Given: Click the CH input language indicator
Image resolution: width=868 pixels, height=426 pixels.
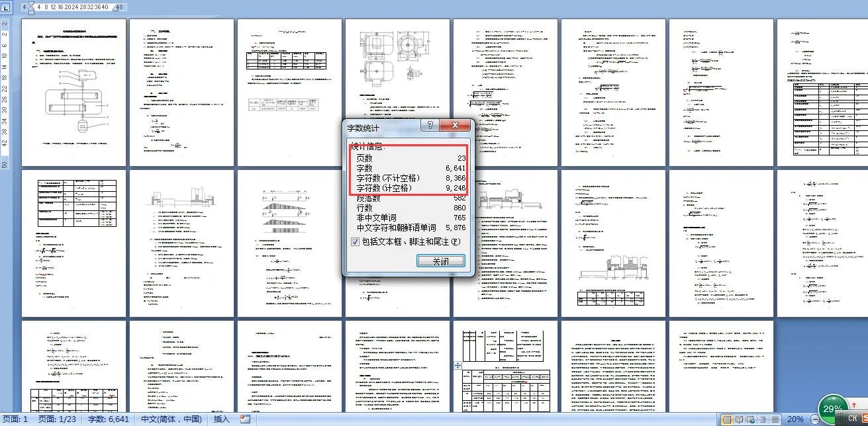Looking at the screenshot, I should (x=853, y=419).
